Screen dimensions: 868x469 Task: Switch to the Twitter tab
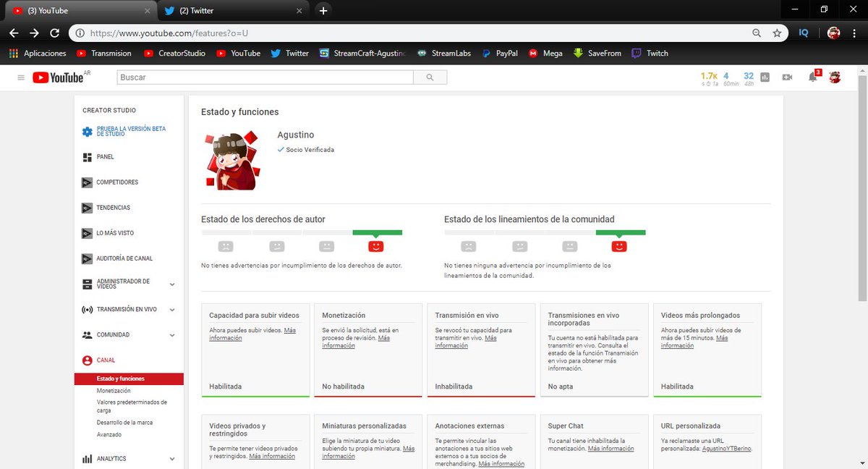click(233, 11)
